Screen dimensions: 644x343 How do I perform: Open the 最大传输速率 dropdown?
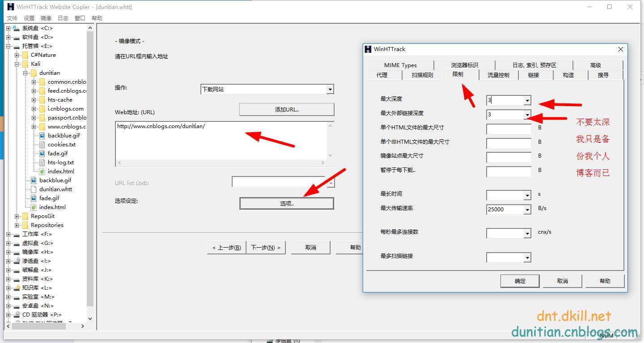pos(527,210)
